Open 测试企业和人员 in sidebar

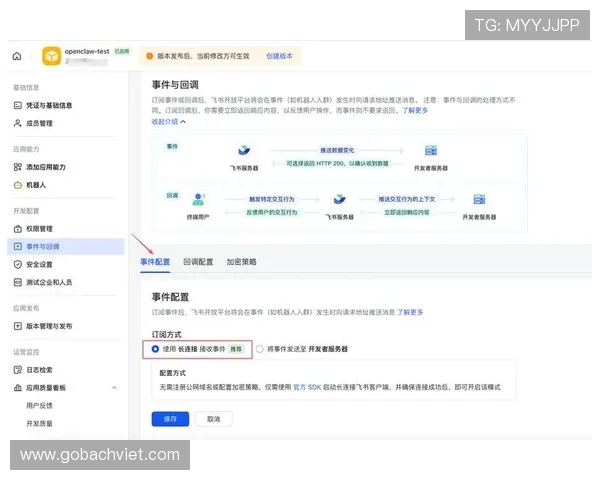49,282
